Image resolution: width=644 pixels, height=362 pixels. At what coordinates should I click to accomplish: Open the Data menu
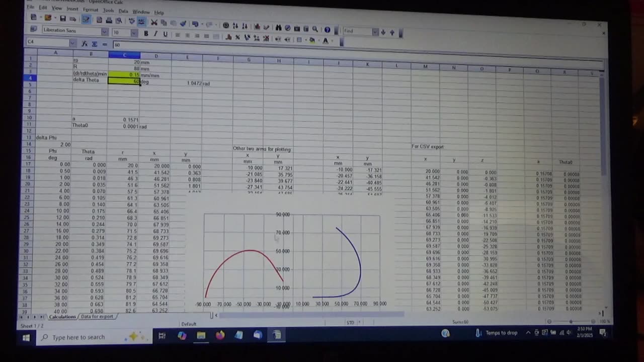pyautogui.click(x=123, y=11)
